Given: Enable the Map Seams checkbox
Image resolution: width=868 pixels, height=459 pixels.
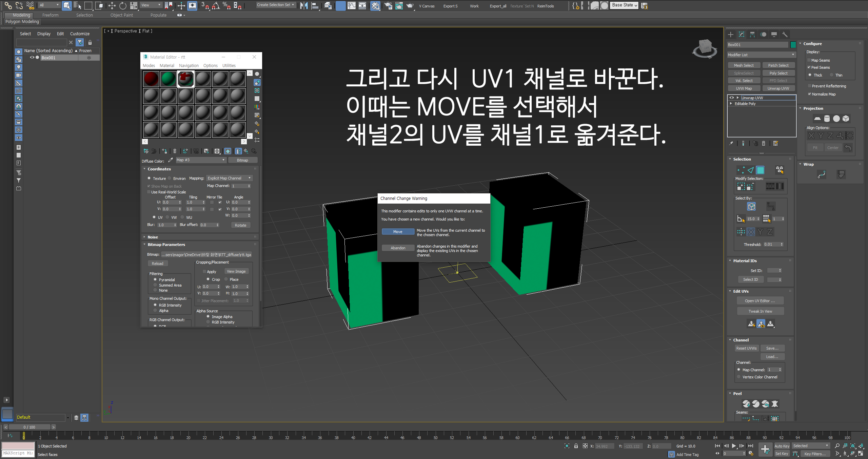Looking at the screenshot, I should (809, 60).
